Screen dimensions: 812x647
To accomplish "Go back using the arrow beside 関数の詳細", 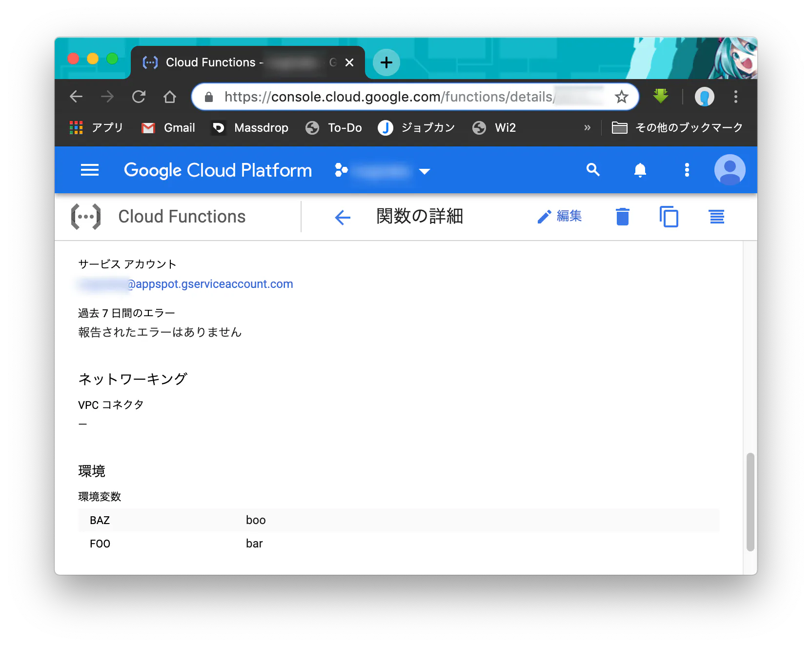I will (x=343, y=218).
